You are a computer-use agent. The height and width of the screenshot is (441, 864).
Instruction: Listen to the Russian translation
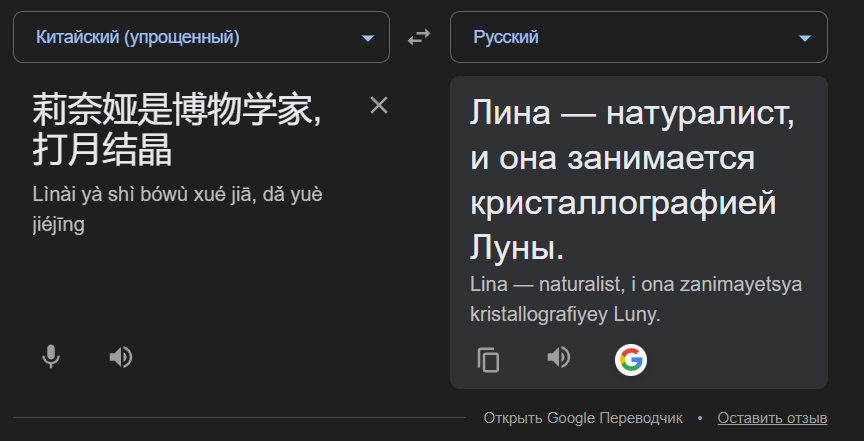coord(558,358)
